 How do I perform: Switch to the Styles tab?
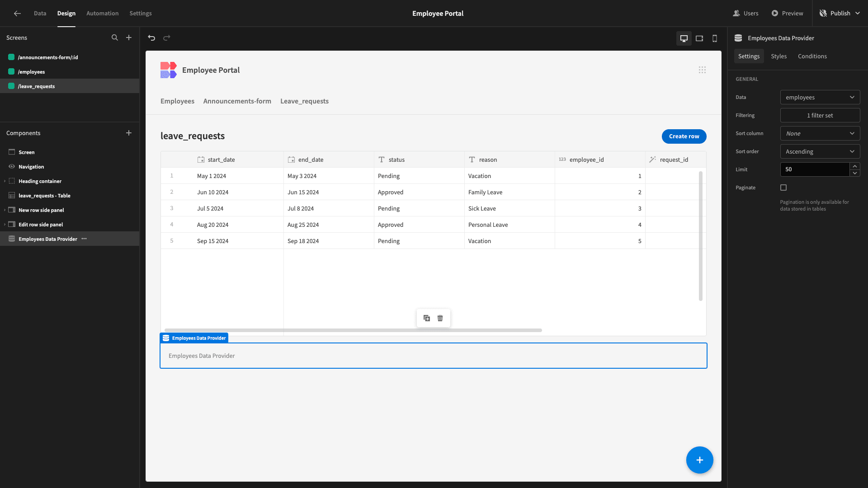[x=778, y=56]
